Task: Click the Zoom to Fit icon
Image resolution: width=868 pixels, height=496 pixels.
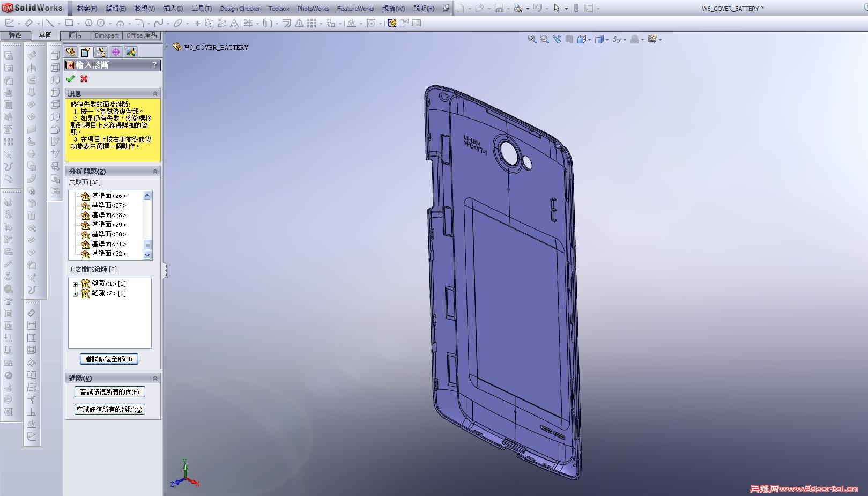Action: (532, 39)
